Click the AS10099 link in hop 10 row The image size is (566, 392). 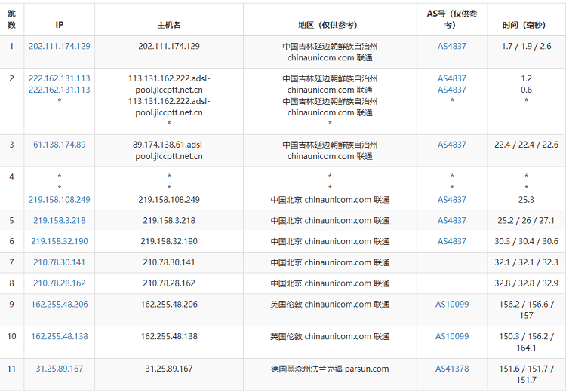[451, 336]
